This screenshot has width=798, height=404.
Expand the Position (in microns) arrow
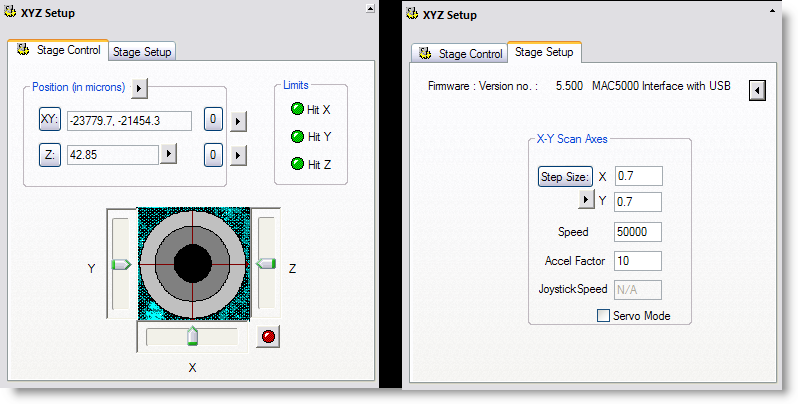pos(140,88)
